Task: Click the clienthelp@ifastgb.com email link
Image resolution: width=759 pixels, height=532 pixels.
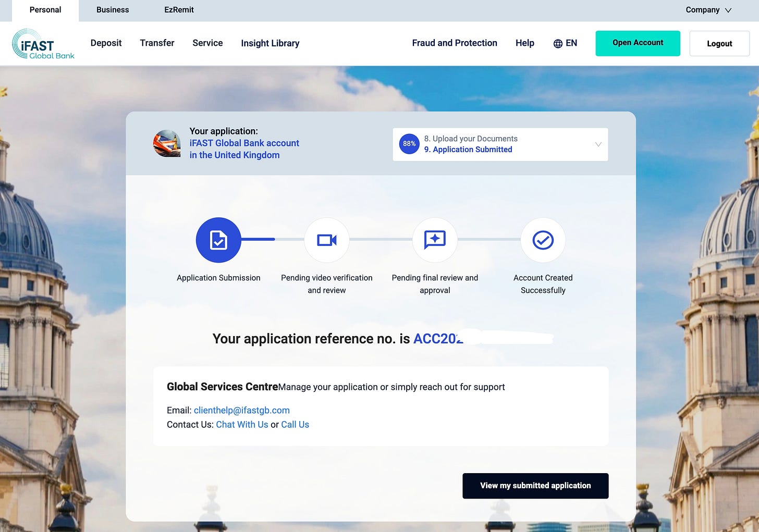Action: coord(242,411)
